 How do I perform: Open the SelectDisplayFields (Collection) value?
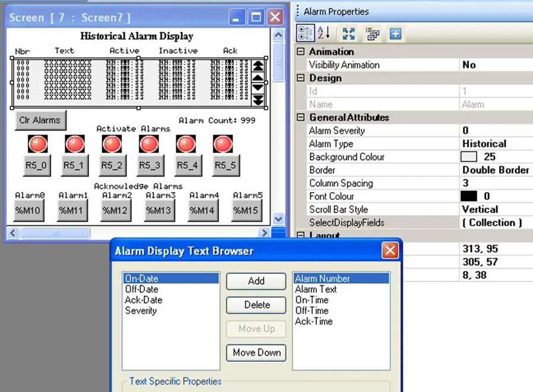496,222
